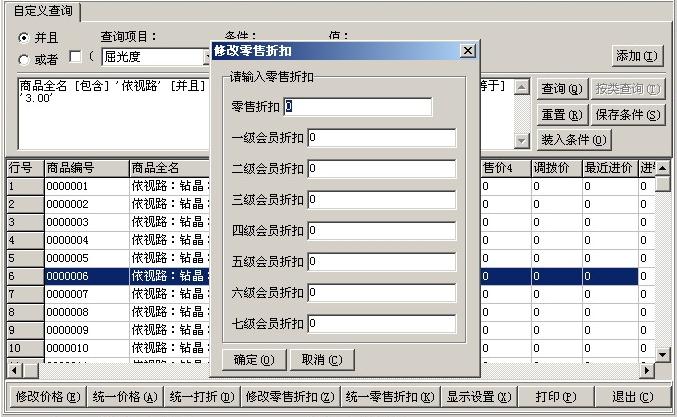
Task: Close the 修改零售折扣 dialog
Action: pos(467,51)
